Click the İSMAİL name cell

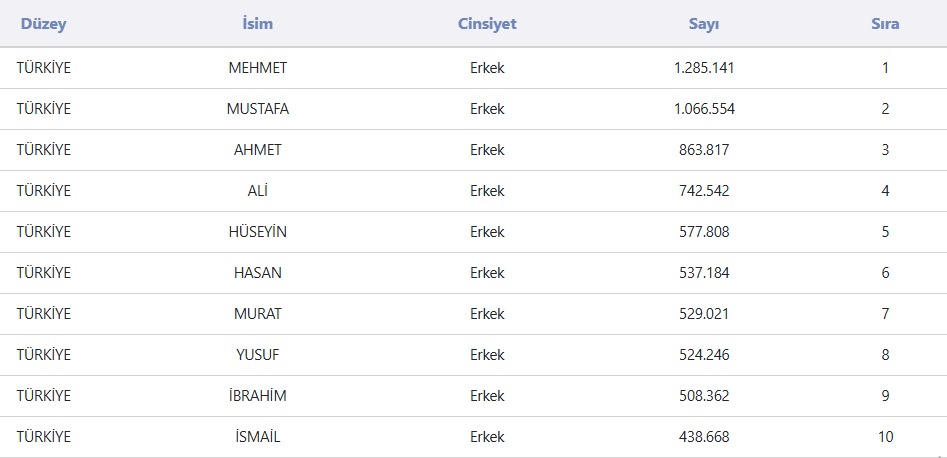coord(257,437)
